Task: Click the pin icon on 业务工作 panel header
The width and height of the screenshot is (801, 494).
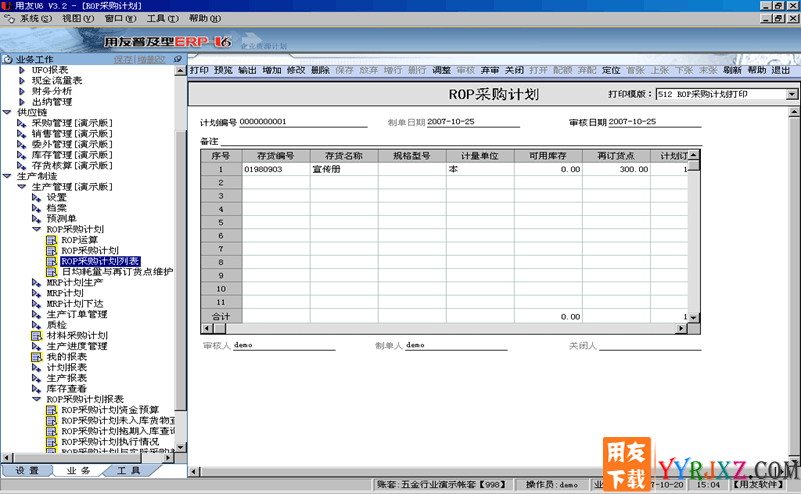Action: (178, 59)
